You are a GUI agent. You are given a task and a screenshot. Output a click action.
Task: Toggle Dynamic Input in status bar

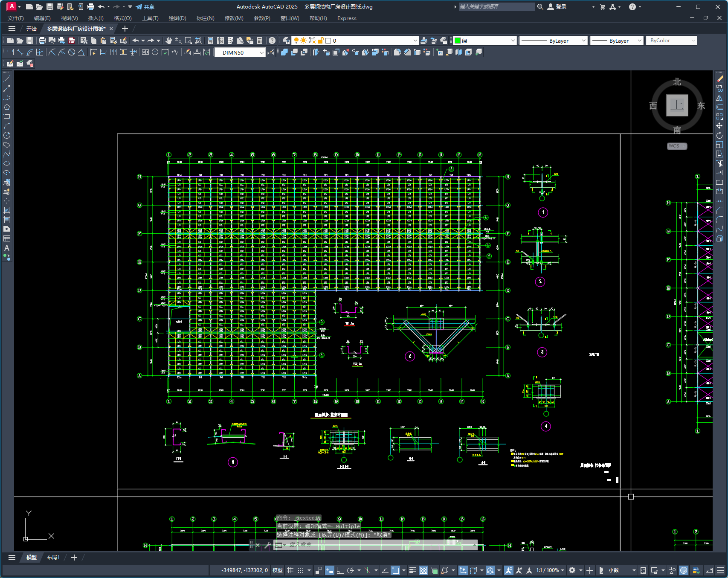329,570
